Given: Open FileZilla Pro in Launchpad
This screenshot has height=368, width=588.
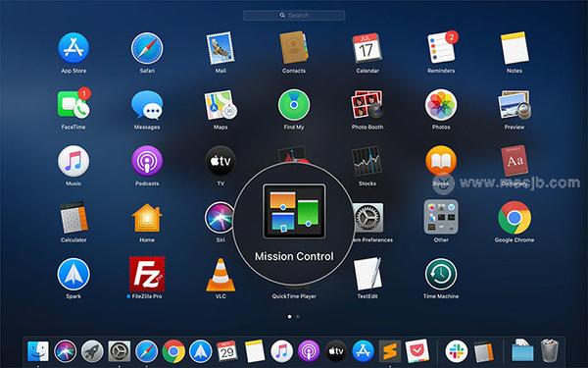Looking at the screenshot, I should [x=147, y=274].
